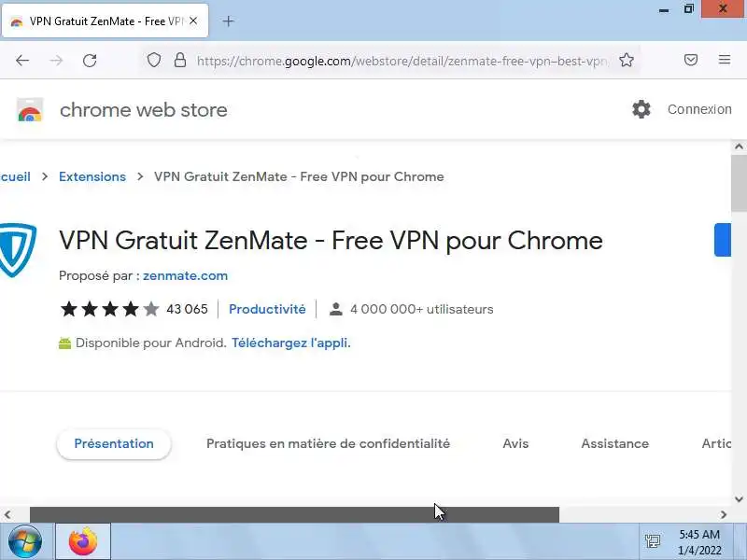Click the padlock site security icon
The image size is (747, 560).
[180, 60]
